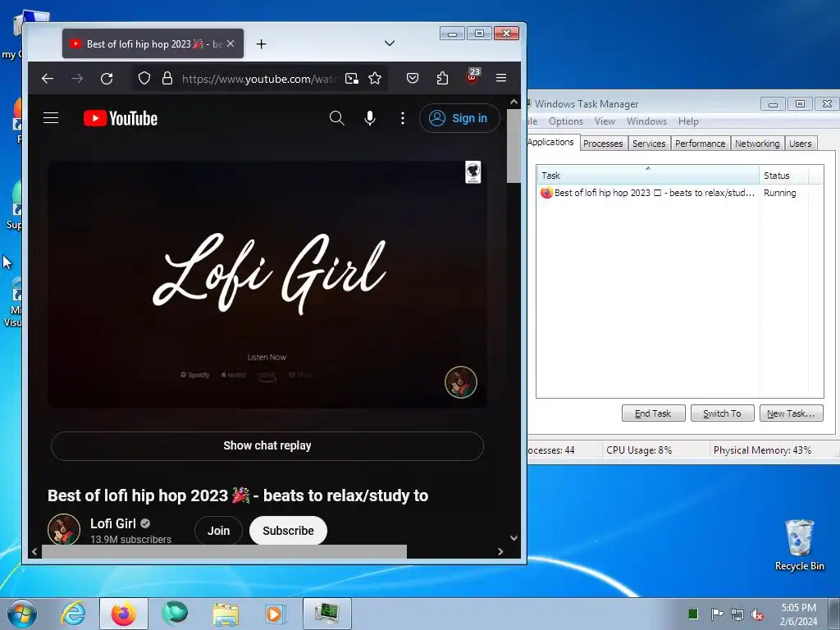This screenshot has height=630, width=840.
Task: Click Firefox taskbar icon
Action: pos(123,614)
